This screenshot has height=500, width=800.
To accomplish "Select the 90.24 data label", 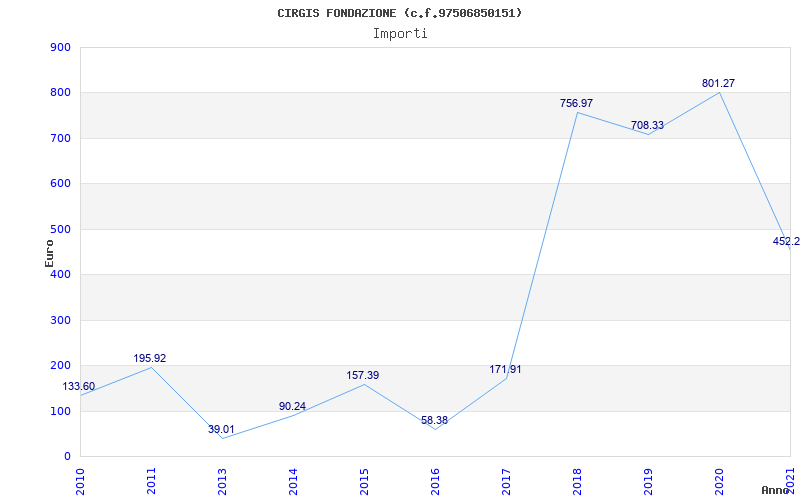I will [x=292, y=407].
